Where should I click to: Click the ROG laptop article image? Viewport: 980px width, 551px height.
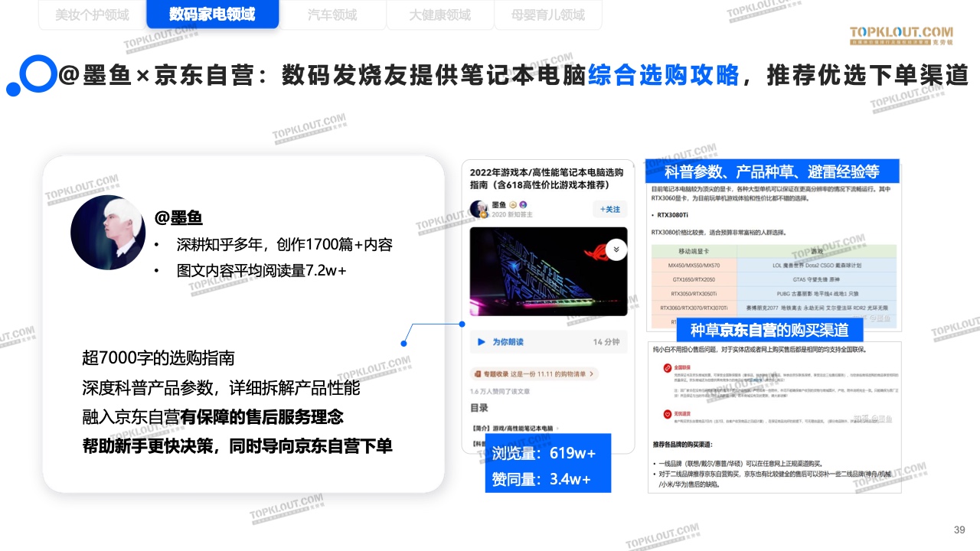tap(548, 272)
